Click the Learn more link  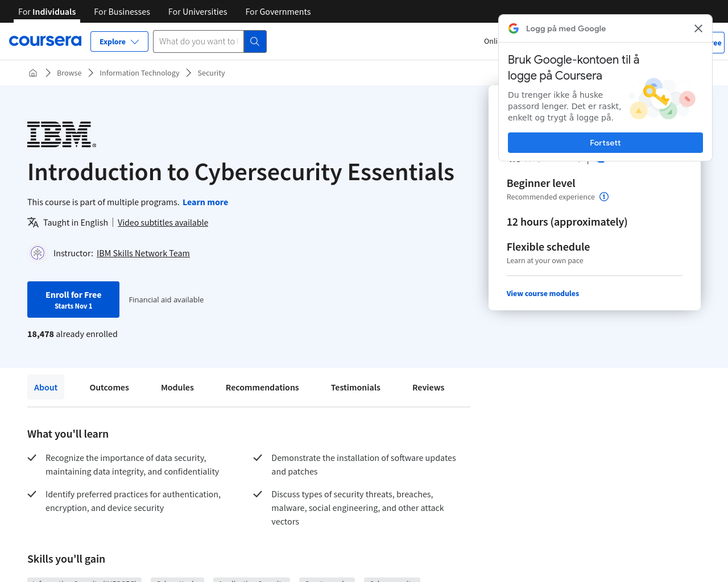(x=205, y=202)
